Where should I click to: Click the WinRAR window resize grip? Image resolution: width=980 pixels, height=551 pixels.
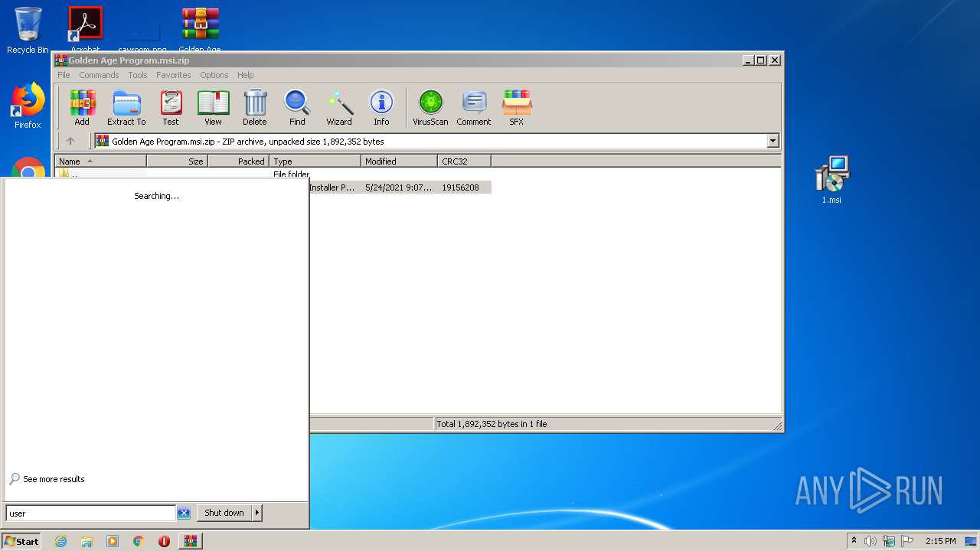click(777, 425)
